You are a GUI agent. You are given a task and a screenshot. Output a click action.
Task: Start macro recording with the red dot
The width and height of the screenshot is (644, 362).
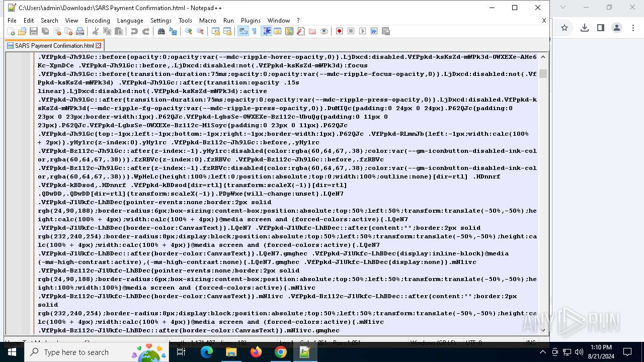[340, 31]
